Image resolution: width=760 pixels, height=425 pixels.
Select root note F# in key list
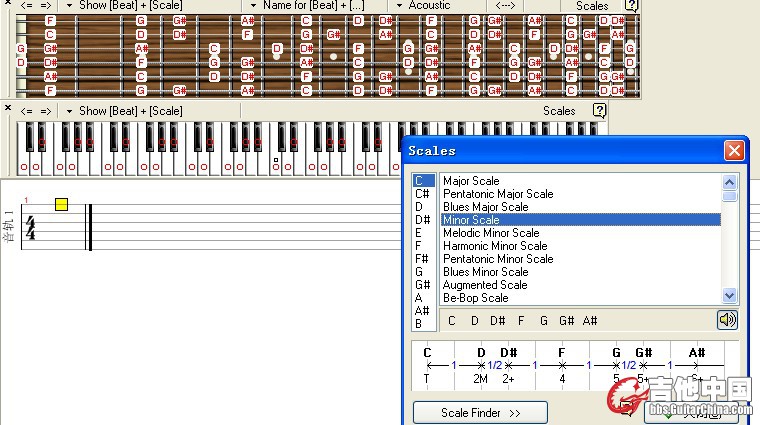click(x=423, y=259)
